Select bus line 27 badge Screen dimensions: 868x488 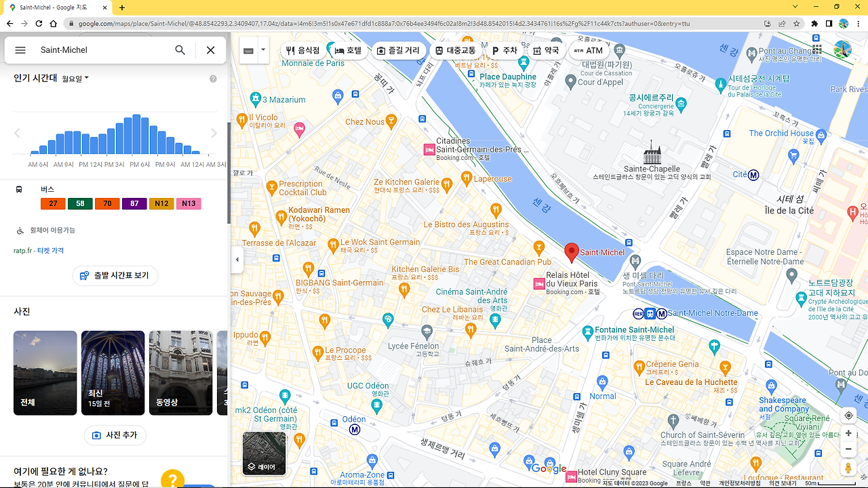tap(53, 203)
